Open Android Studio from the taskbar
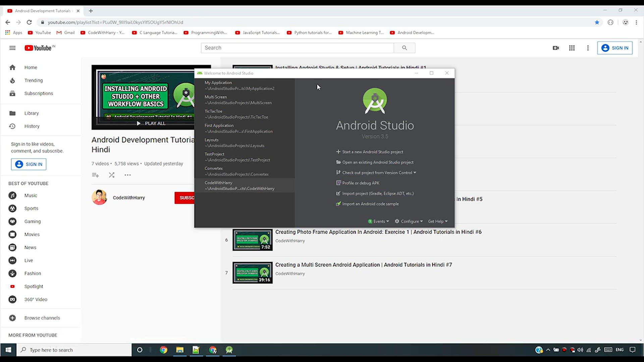 [x=229, y=350]
